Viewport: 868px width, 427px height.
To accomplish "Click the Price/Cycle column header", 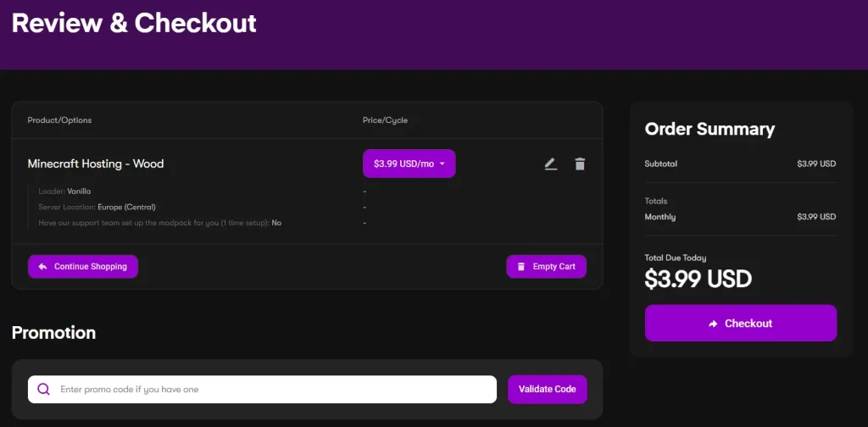I will (385, 120).
